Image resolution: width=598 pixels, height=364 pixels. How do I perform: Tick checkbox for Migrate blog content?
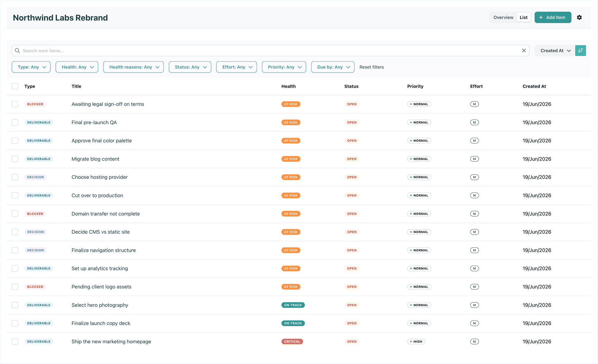[x=15, y=159]
